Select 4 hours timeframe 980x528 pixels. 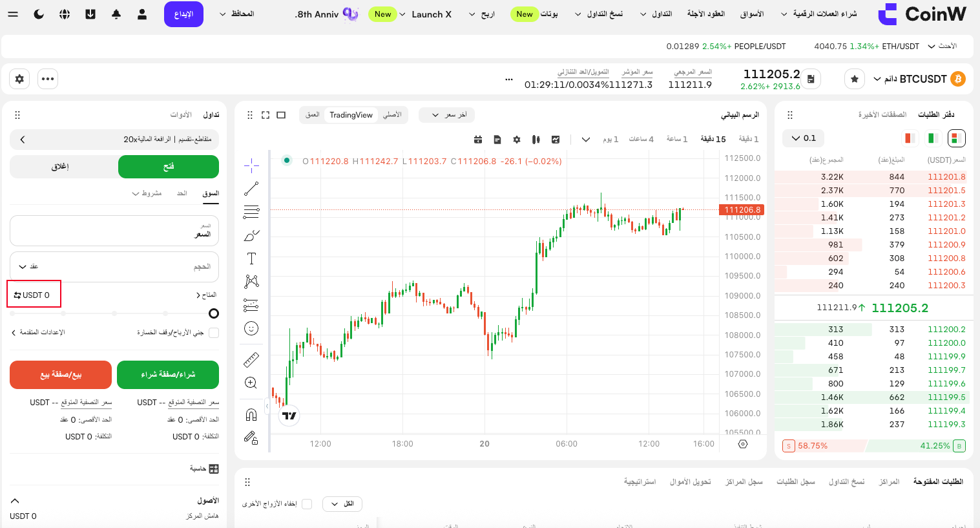pyautogui.click(x=641, y=139)
